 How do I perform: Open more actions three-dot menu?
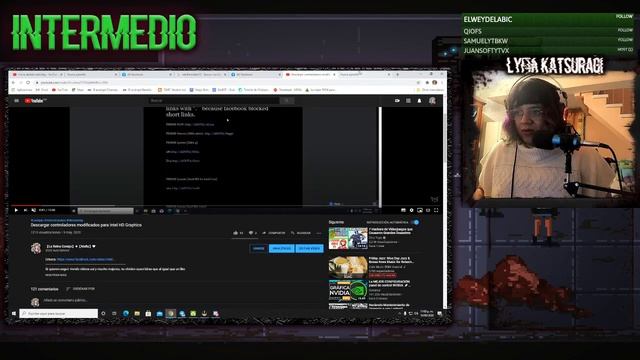(x=319, y=233)
